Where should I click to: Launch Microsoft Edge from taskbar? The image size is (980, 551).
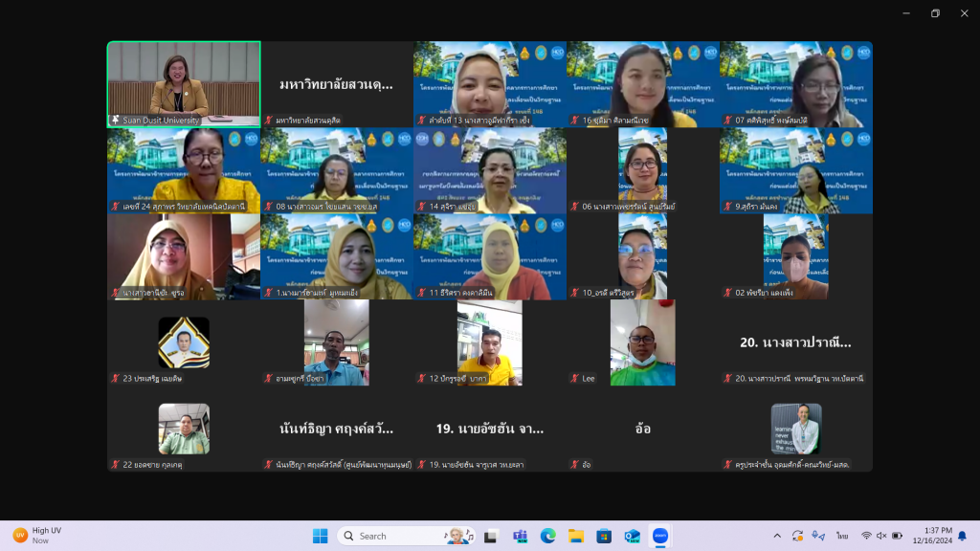(x=547, y=536)
